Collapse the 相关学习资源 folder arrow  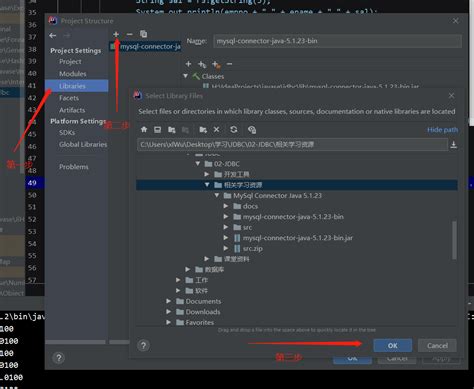(207, 185)
